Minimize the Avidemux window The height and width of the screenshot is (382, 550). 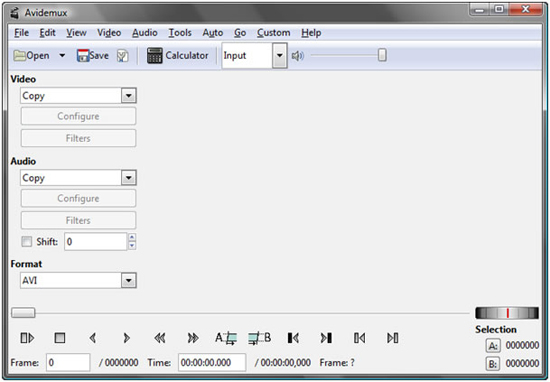click(x=479, y=10)
